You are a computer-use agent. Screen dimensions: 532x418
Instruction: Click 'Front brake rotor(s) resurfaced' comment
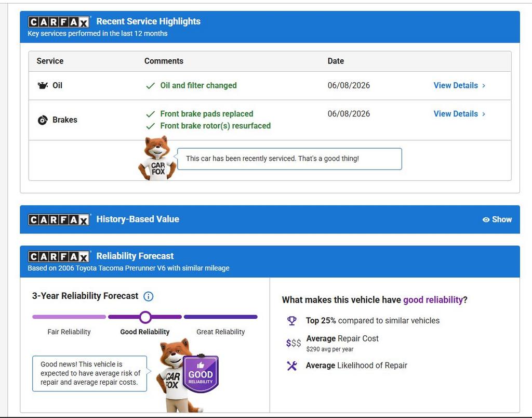pos(216,126)
